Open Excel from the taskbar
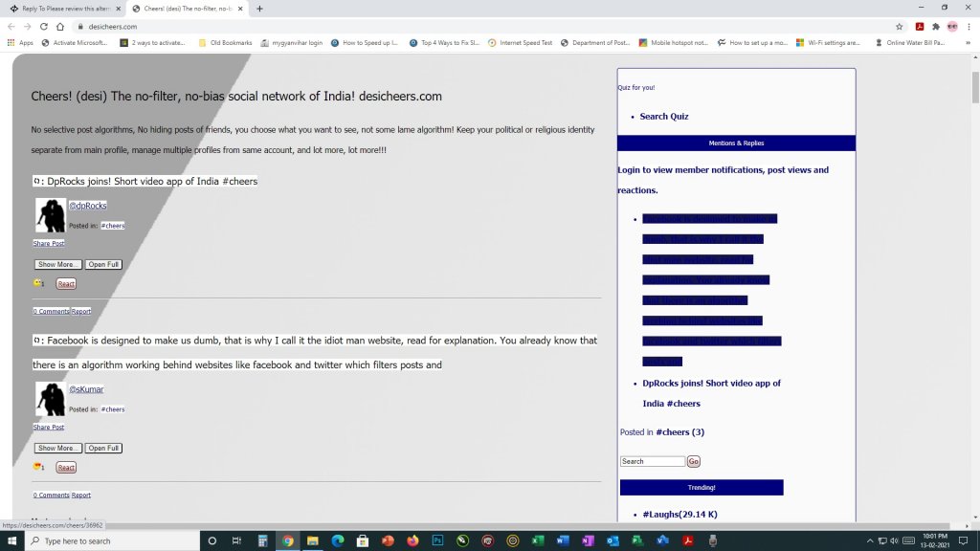This screenshot has width=980, height=551. pyautogui.click(x=538, y=541)
